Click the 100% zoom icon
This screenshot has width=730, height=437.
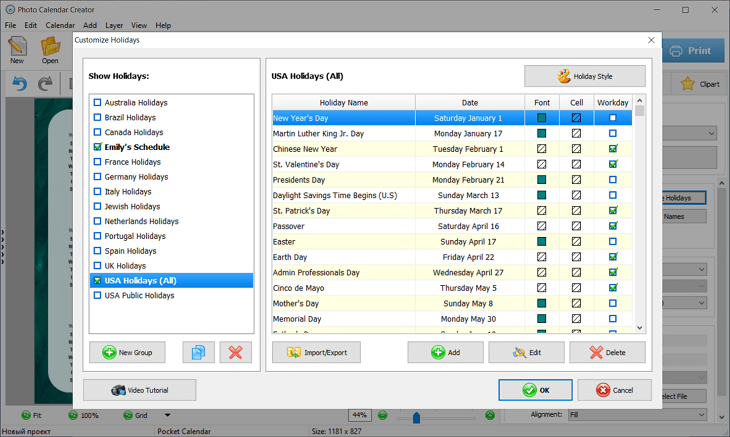click(x=73, y=415)
